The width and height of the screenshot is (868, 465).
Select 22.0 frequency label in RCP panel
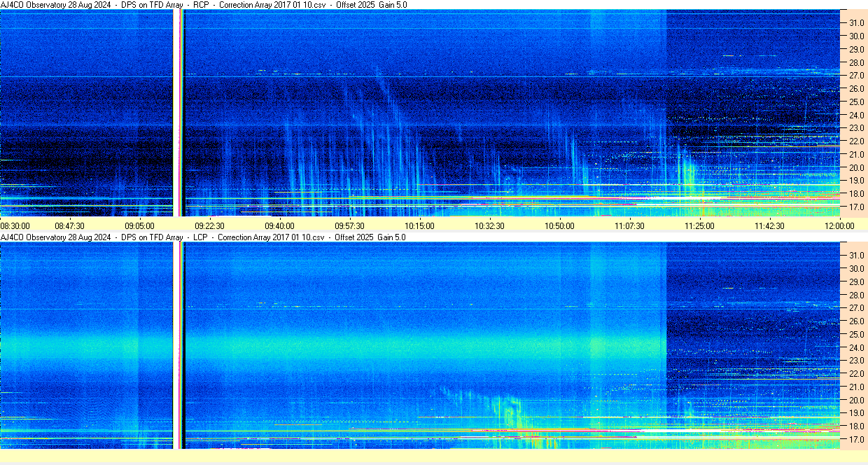pos(856,141)
